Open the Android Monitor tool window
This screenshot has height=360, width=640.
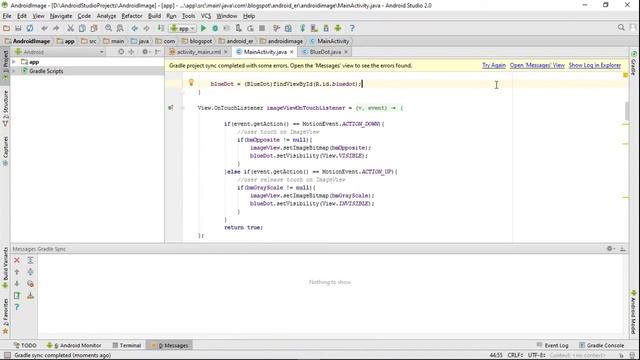coord(74,345)
